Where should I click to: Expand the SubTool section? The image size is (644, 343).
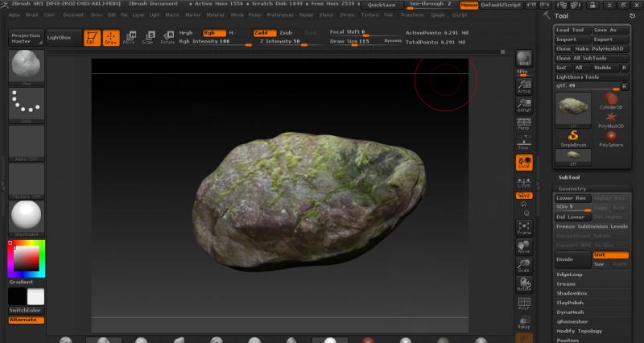[570, 178]
